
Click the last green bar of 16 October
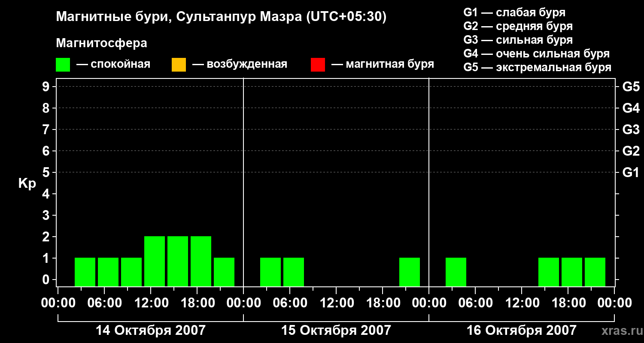[x=595, y=272]
